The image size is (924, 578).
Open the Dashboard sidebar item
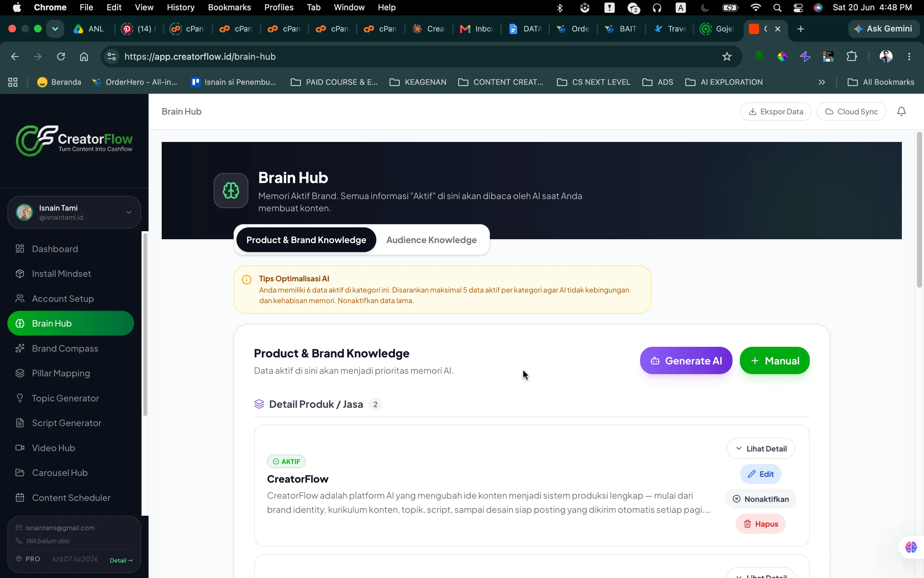[71, 249]
